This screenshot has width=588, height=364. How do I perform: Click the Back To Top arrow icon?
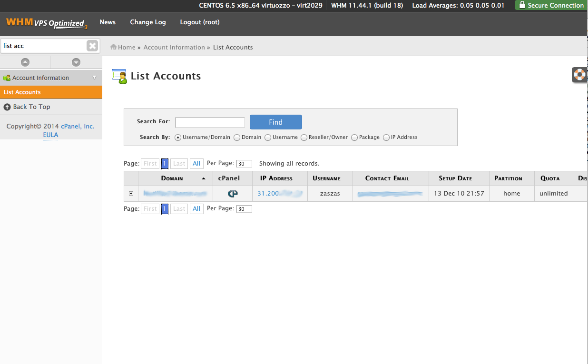(x=7, y=107)
